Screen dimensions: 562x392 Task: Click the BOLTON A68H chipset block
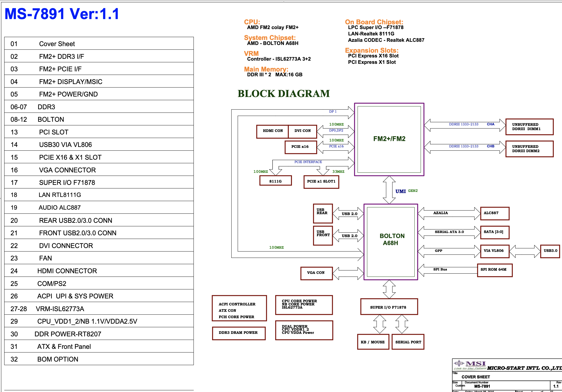click(391, 242)
